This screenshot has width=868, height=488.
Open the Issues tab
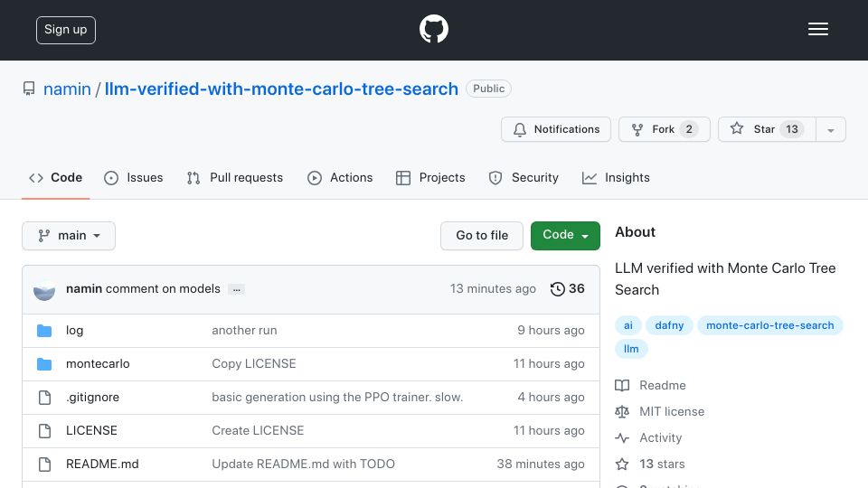click(134, 178)
